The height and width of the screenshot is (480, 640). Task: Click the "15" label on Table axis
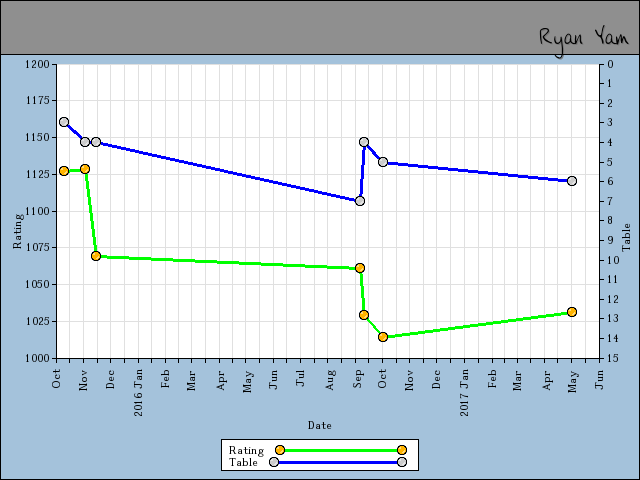tap(612, 358)
